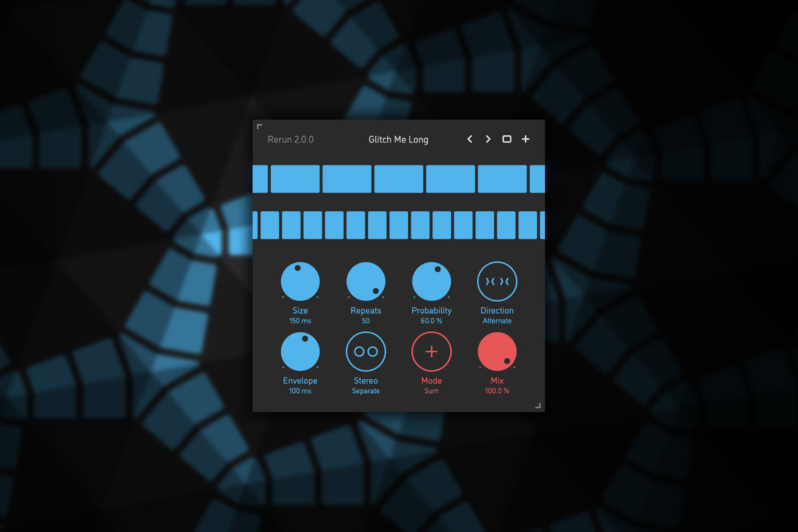Click the top-left corner bracket icon
798x532 pixels.
[259, 126]
